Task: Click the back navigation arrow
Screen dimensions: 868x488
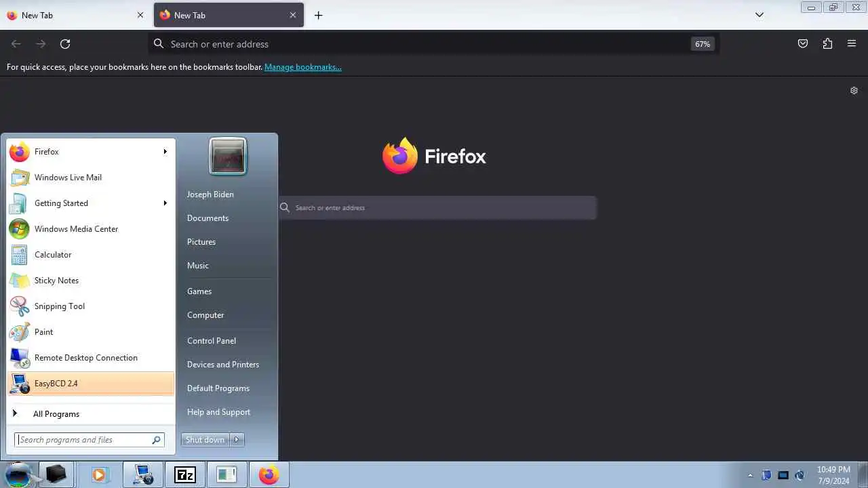Action: [x=16, y=44]
